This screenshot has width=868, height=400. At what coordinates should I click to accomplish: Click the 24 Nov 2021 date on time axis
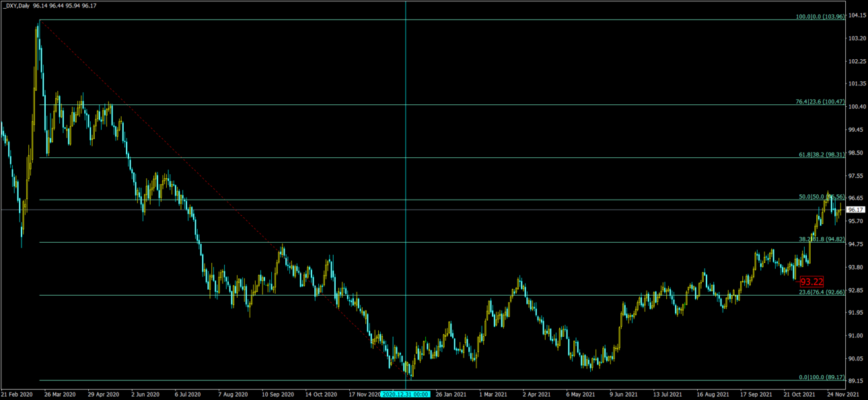842,395
